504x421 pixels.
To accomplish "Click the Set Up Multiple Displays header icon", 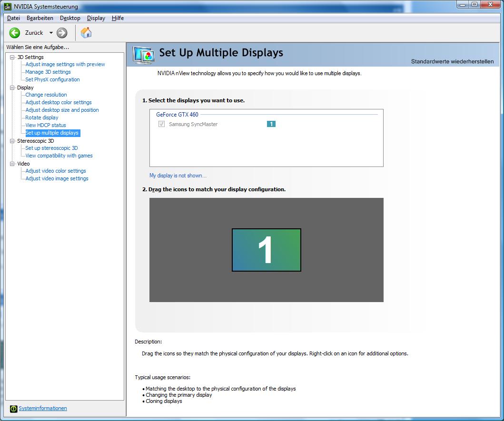I will 144,55.
